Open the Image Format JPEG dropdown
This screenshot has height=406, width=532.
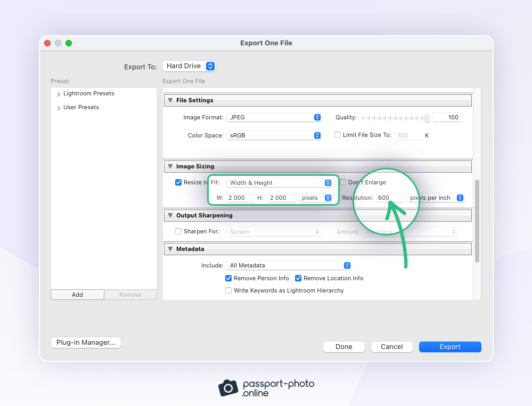pyautogui.click(x=274, y=117)
